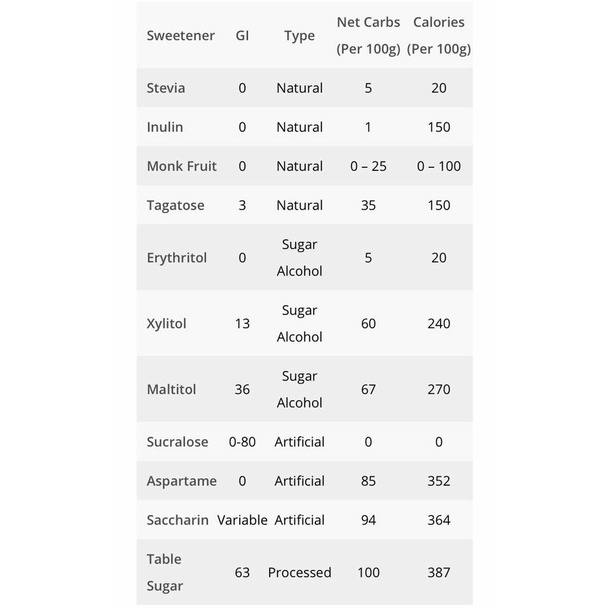Click the Tagatose sweetener cell
Image resolution: width=608 pixels, height=608 pixels.
coord(175,206)
